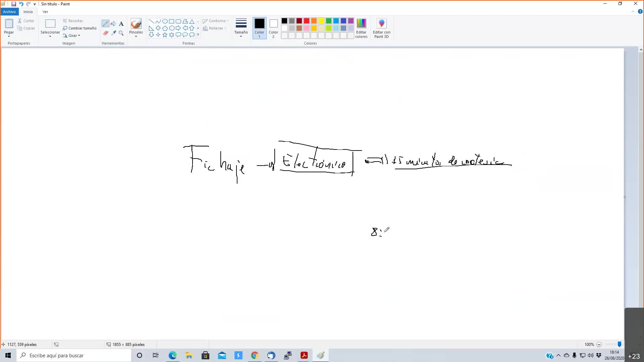Click the Redo icon in quick access toolbar

pyautogui.click(x=29, y=4)
